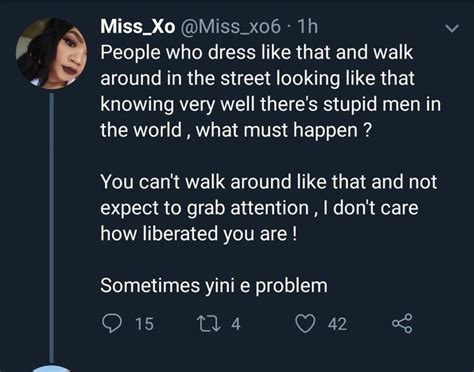Click the 1h timestamp

point(307,26)
